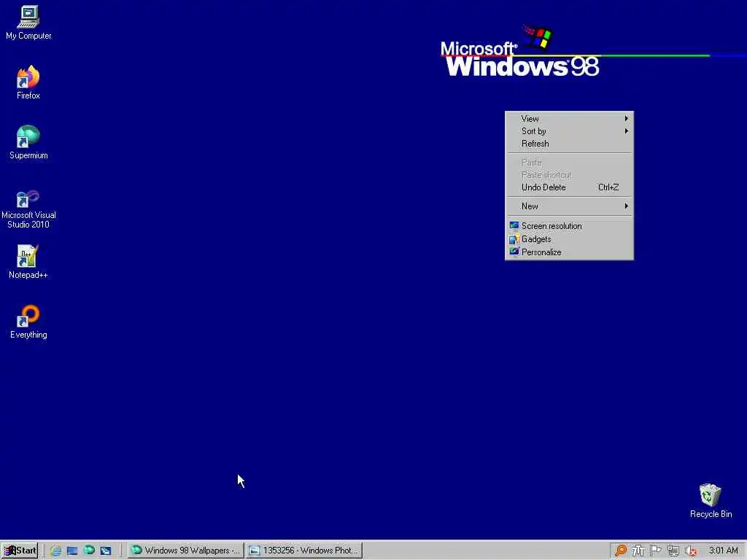Select the Microsoft Visual Studio 2010 shortcut

[28, 209]
